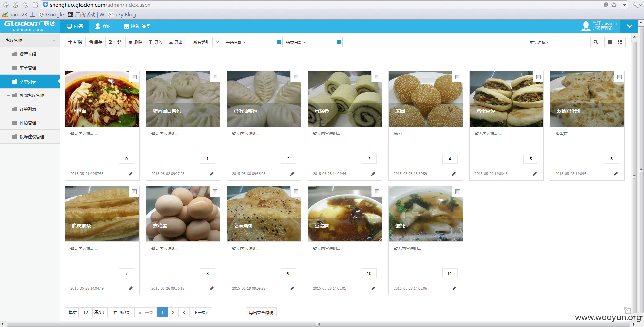Viewport: 644px width, 327px height.
Task: Expand the 餐厅介绍 tree node
Action: 8,54
